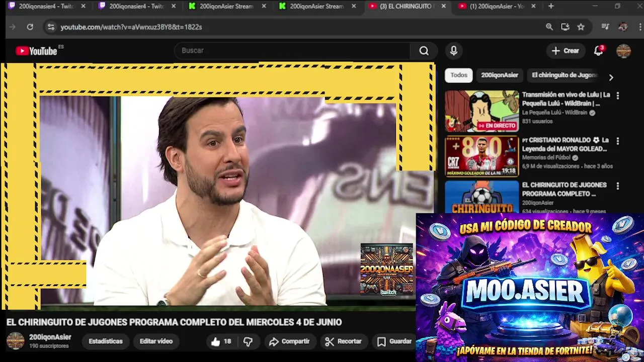Screen dimensions: 644x362
Task: Open Lulu live stream thumbnail
Action: coord(481,111)
